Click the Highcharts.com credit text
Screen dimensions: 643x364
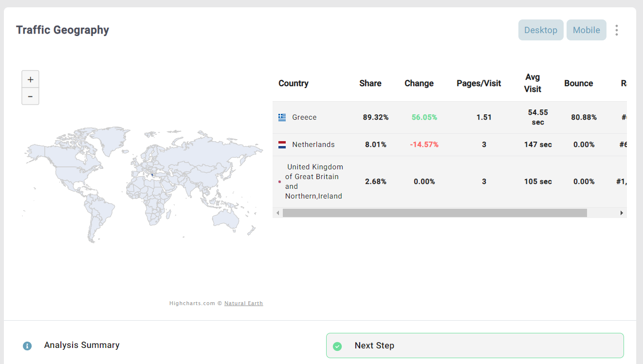192,303
